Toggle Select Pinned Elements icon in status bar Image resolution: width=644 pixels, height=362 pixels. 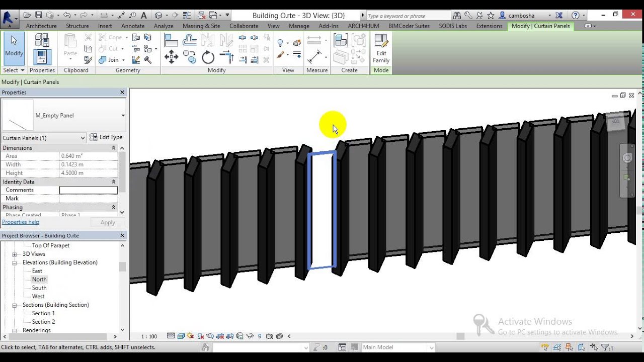569,347
